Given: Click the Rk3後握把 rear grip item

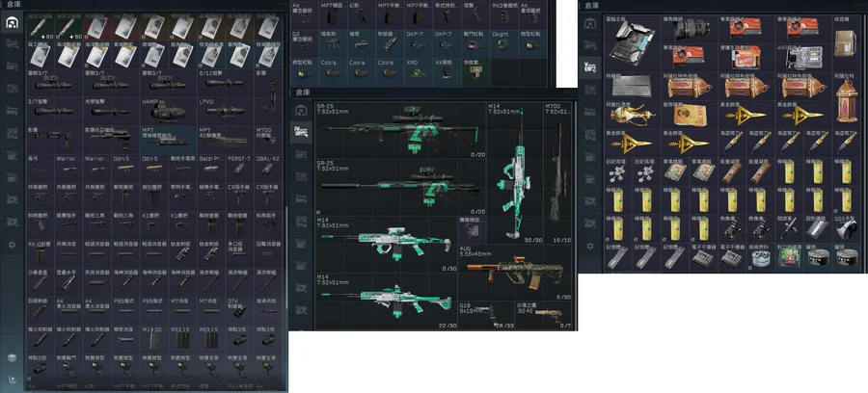Looking at the screenshot, I should (x=504, y=15).
